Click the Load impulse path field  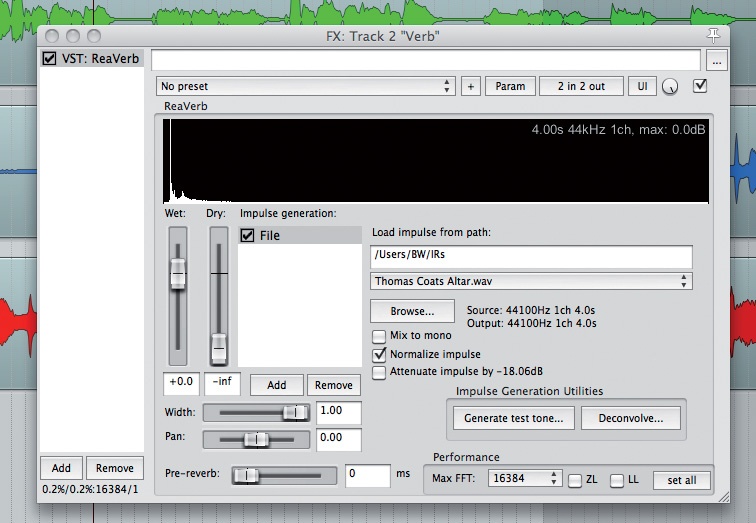[531, 256]
